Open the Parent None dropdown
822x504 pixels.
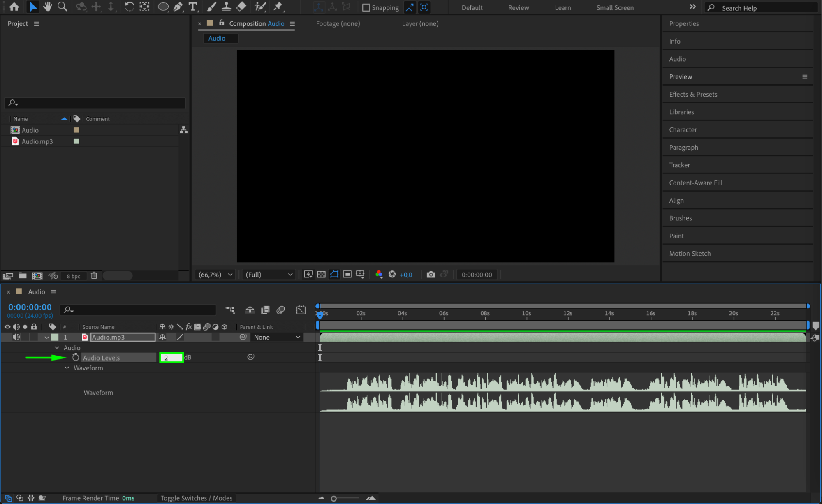[x=277, y=337]
